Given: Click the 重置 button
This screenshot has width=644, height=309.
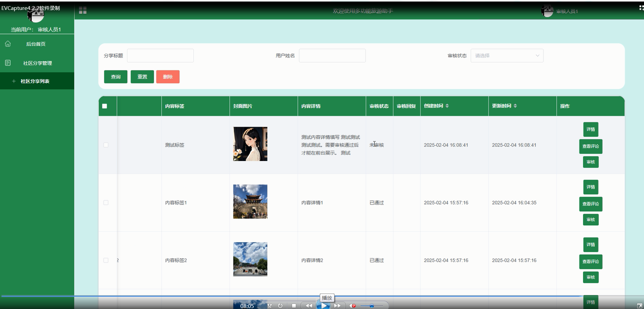Looking at the screenshot, I should pos(142,77).
